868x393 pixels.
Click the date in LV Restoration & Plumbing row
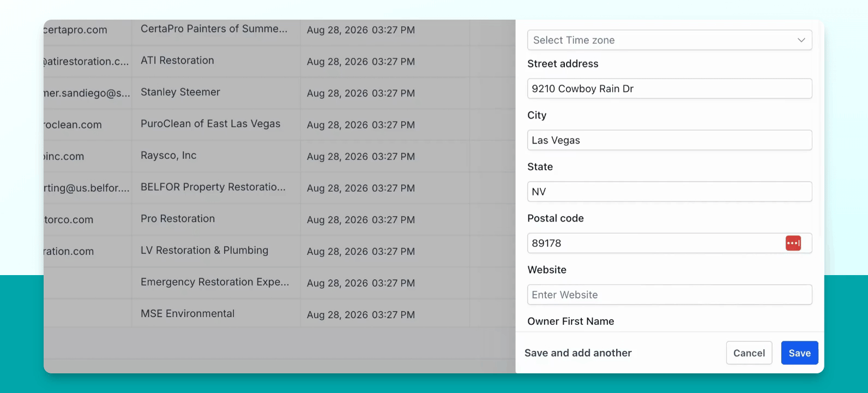pyautogui.click(x=361, y=252)
